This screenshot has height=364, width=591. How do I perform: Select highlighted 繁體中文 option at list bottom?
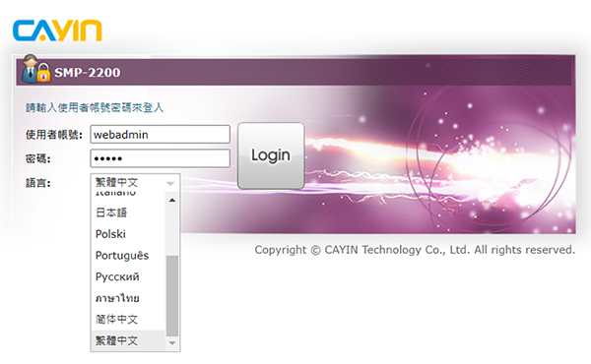(128, 340)
